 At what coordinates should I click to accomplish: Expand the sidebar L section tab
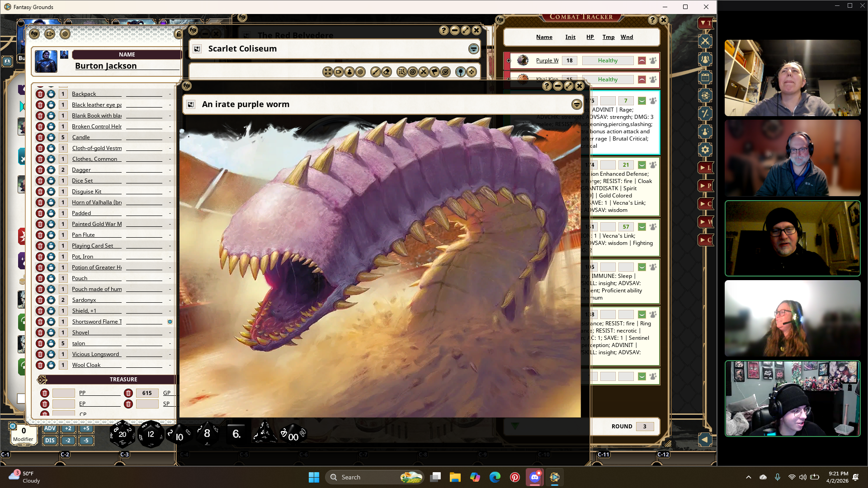tap(705, 168)
